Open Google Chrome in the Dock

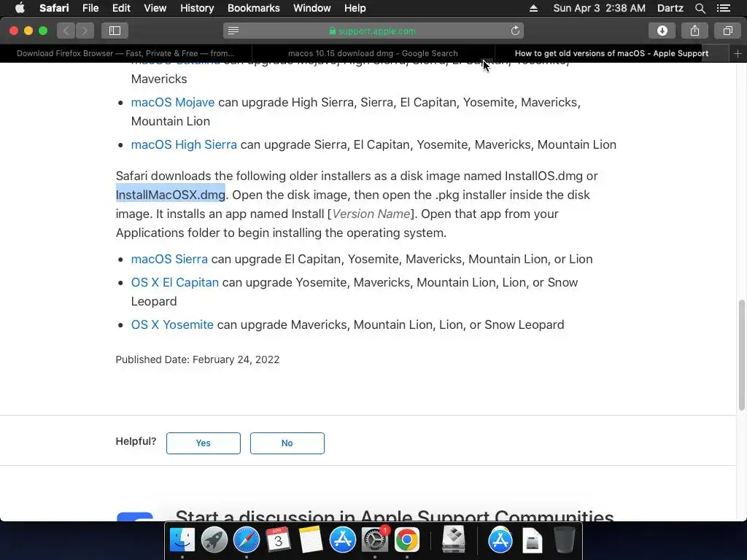point(407,540)
